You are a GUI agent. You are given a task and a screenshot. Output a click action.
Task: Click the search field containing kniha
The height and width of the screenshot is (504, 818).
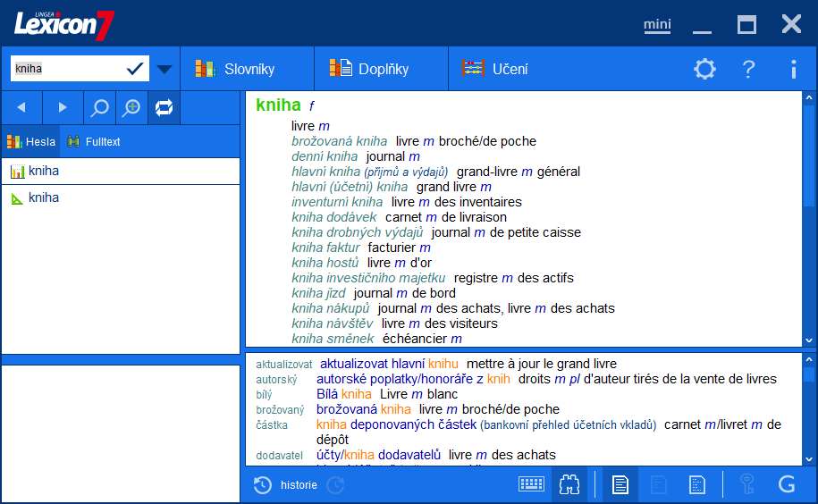[x=68, y=69]
